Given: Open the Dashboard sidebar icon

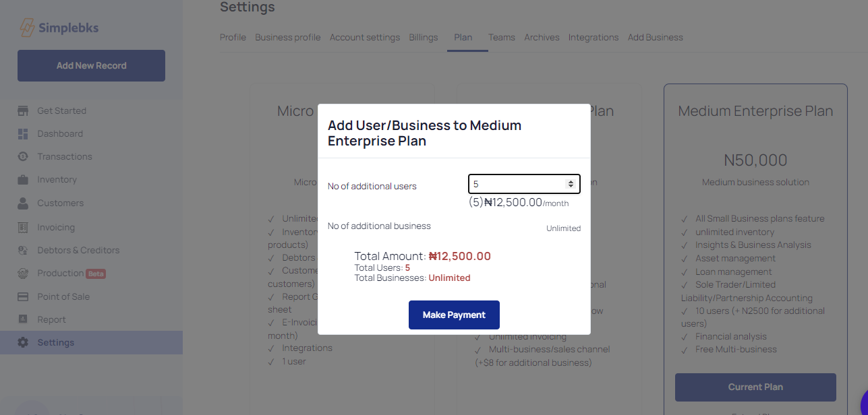Looking at the screenshot, I should tap(23, 133).
